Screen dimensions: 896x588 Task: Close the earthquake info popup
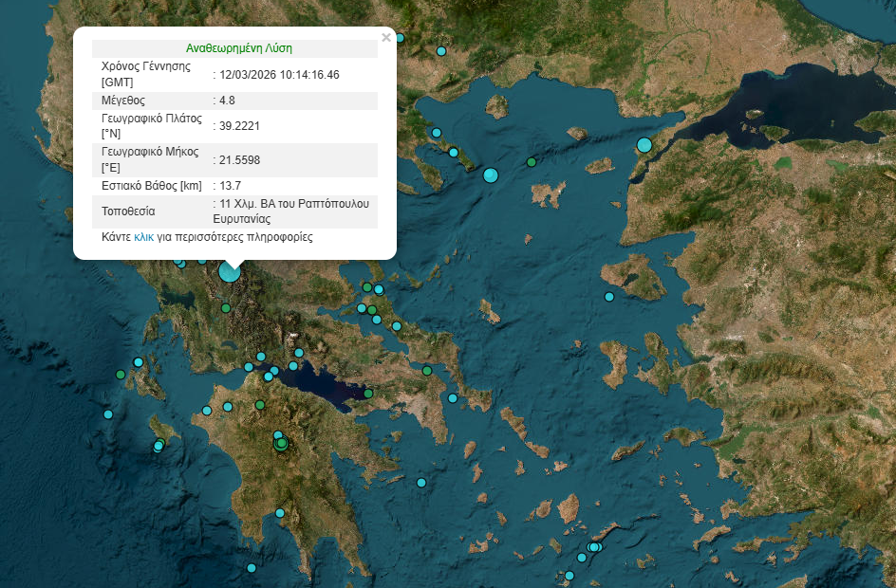[385, 38]
